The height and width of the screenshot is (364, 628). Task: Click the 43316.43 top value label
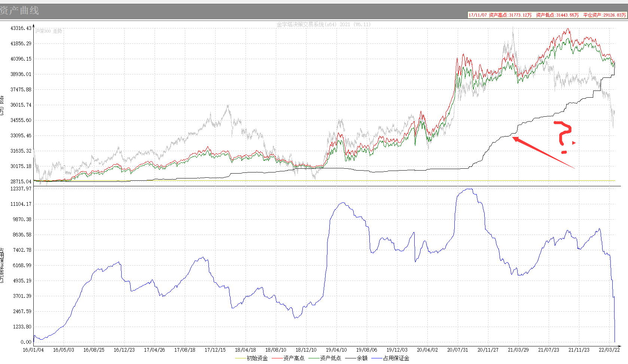pyautogui.click(x=21, y=28)
